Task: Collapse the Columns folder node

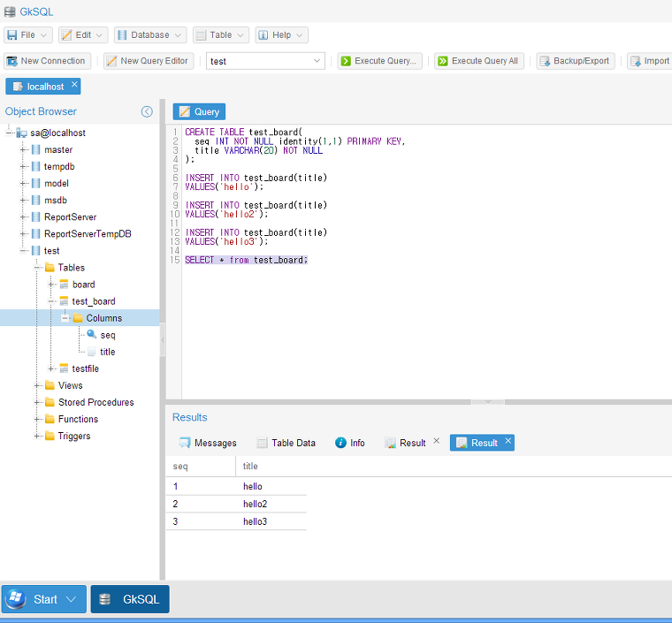Action: [x=65, y=318]
